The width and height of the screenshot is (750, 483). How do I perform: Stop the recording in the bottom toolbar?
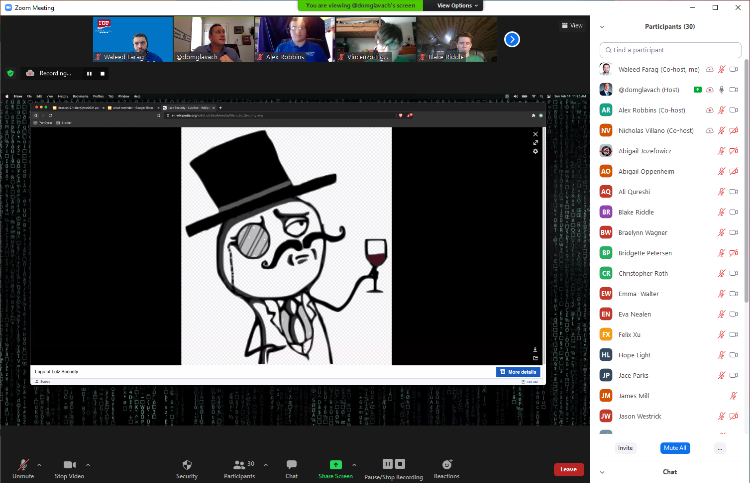[x=400, y=464]
